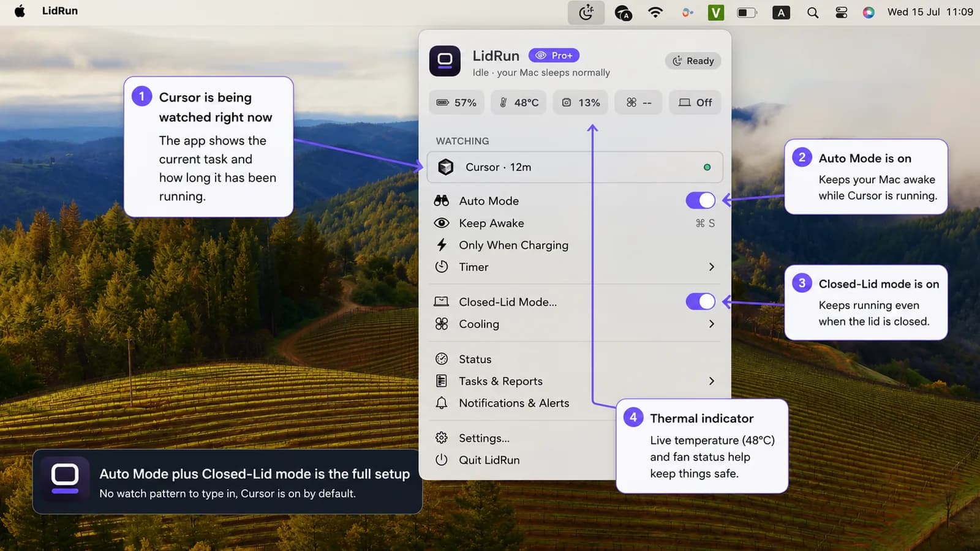Screen dimensions: 980x551
Task: Open Tasks & Reports submenu
Action: tap(575, 381)
